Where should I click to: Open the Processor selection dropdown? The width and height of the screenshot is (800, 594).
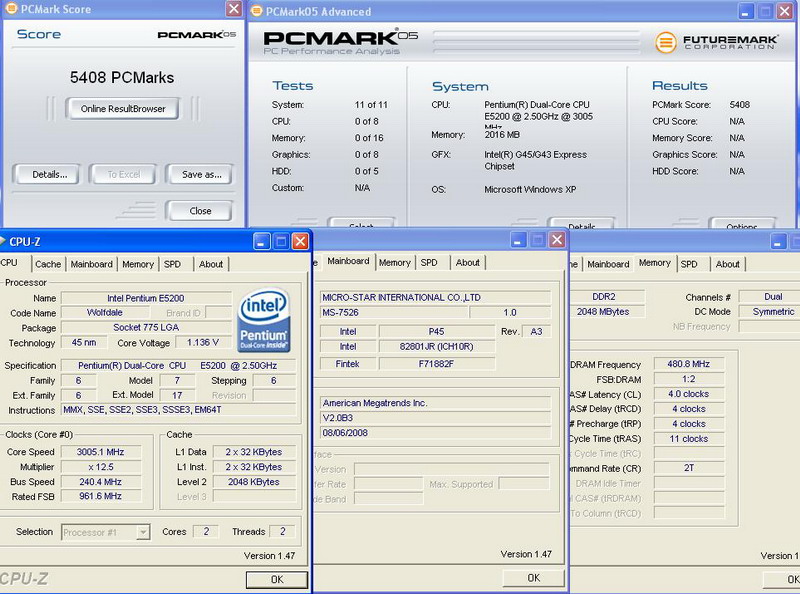click(x=143, y=532)
